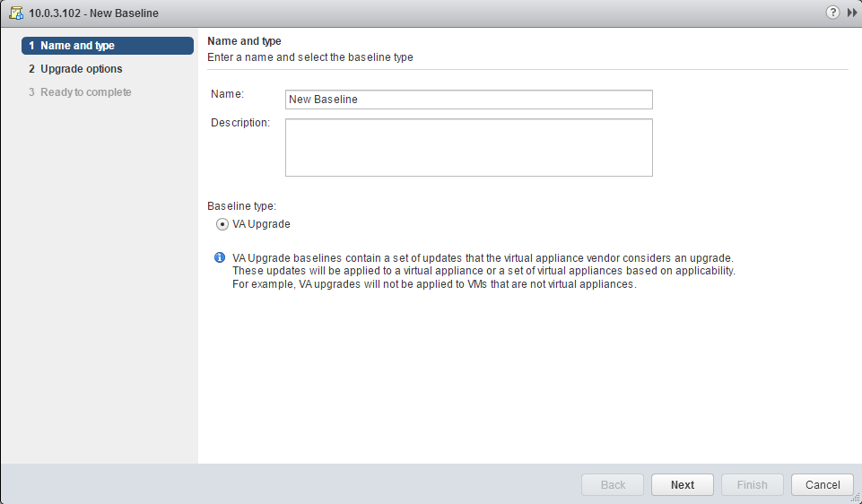Click the resize grip in bottom-right corner
Image resolution: width=862 pixels, height=504 pixels.
click(x=855, y=497)
